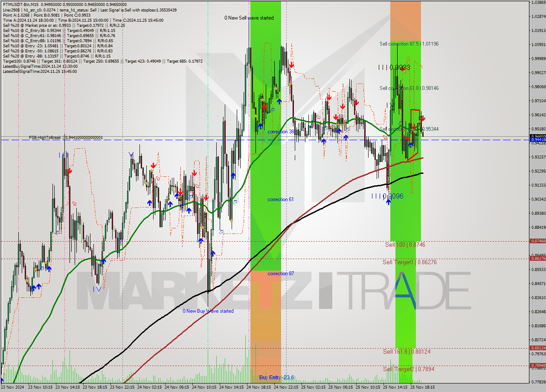Click the FTMUSDT-Bin,M15 chart title line

coord(64,4)
